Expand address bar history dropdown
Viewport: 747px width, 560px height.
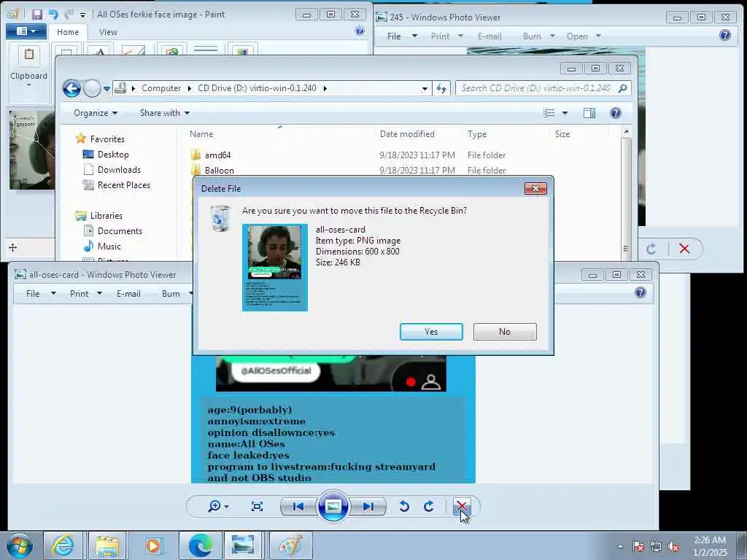click(425, 88)
